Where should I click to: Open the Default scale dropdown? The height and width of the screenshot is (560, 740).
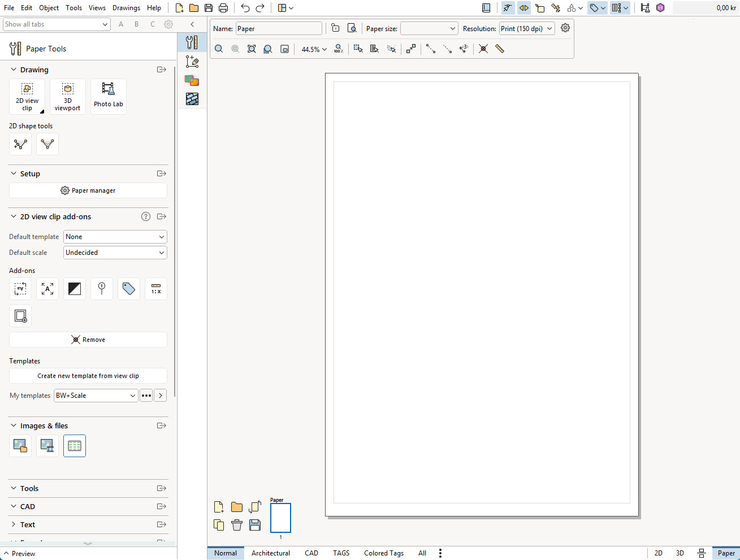point(115,253)
